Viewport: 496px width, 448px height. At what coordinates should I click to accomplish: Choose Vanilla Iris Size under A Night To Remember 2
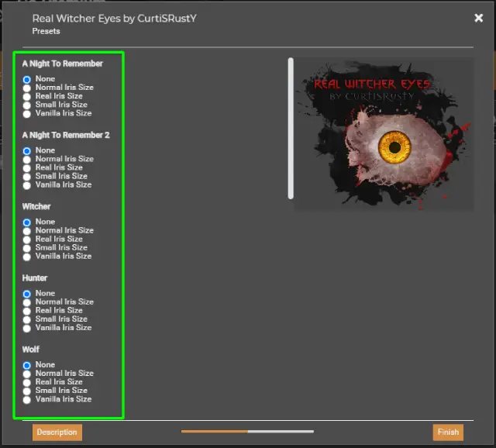(27, 185)
